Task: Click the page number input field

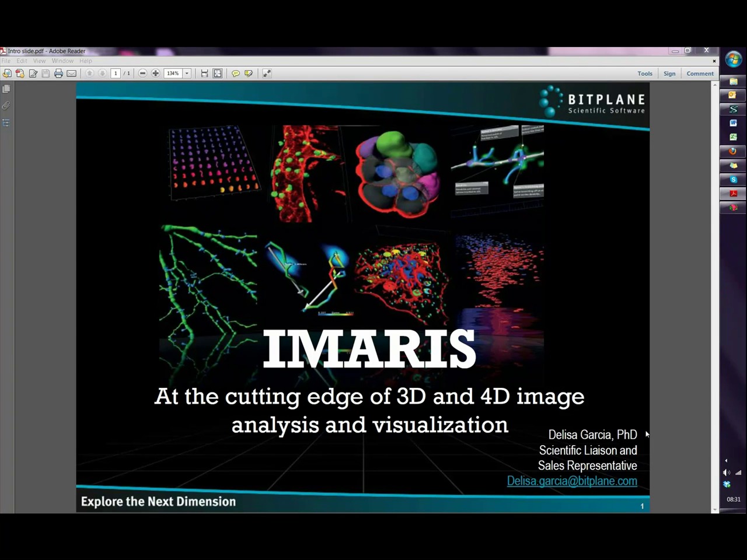Action: click(116, 73)
